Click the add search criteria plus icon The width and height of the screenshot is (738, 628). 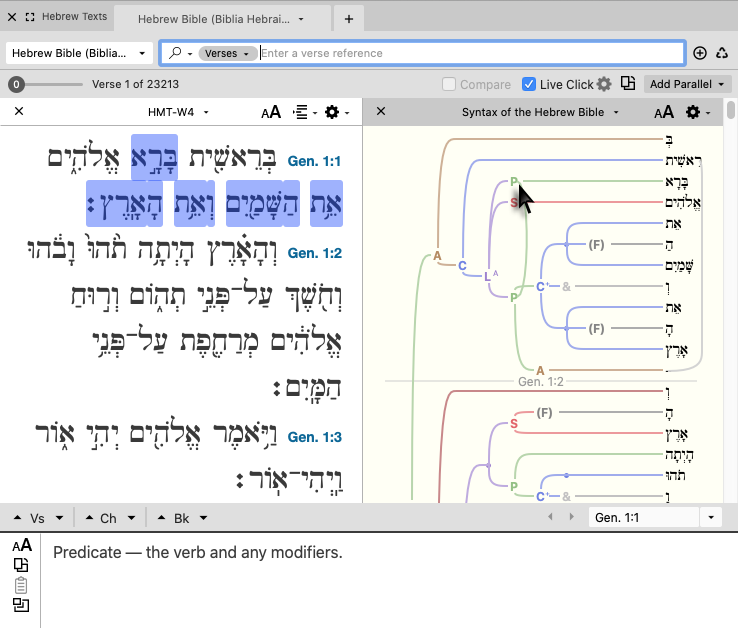click(700, 53)
